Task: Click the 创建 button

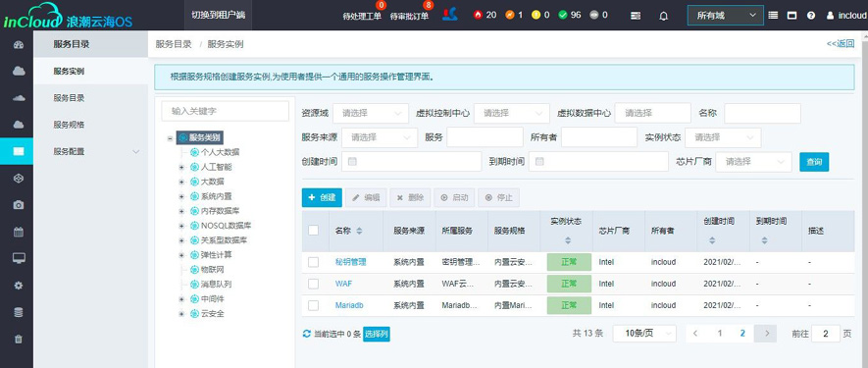Action: (322, 197)
